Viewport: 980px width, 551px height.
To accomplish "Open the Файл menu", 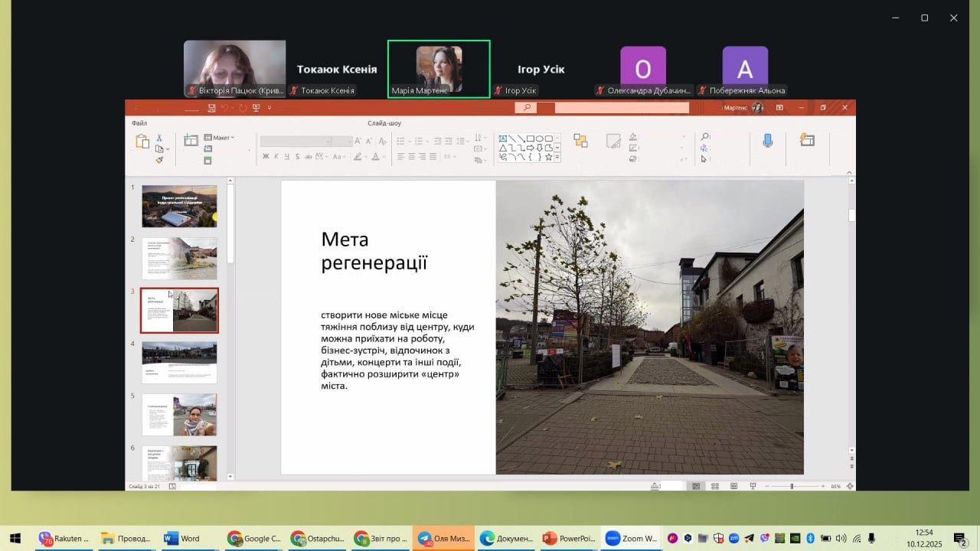I will coord(139,123).
